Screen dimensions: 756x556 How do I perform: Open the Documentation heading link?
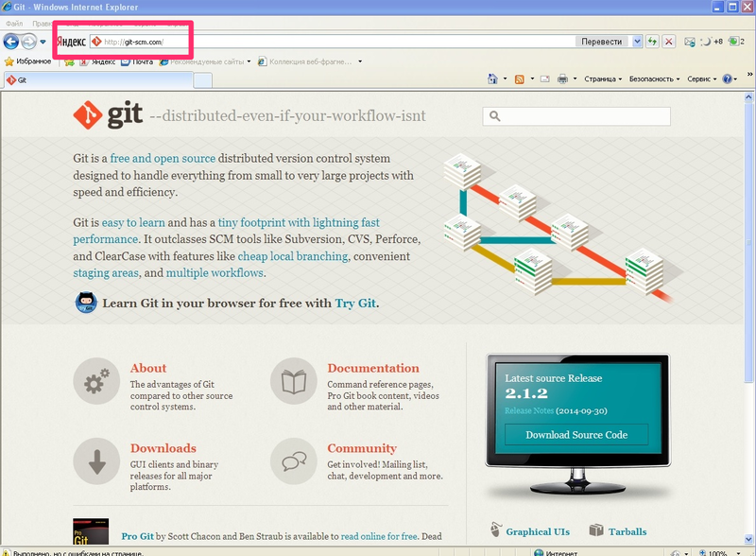tap(373, 368)
